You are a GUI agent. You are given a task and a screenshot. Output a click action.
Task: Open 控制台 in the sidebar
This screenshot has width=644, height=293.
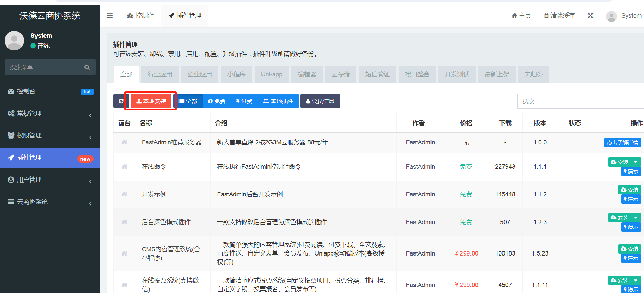click(50, 91)
